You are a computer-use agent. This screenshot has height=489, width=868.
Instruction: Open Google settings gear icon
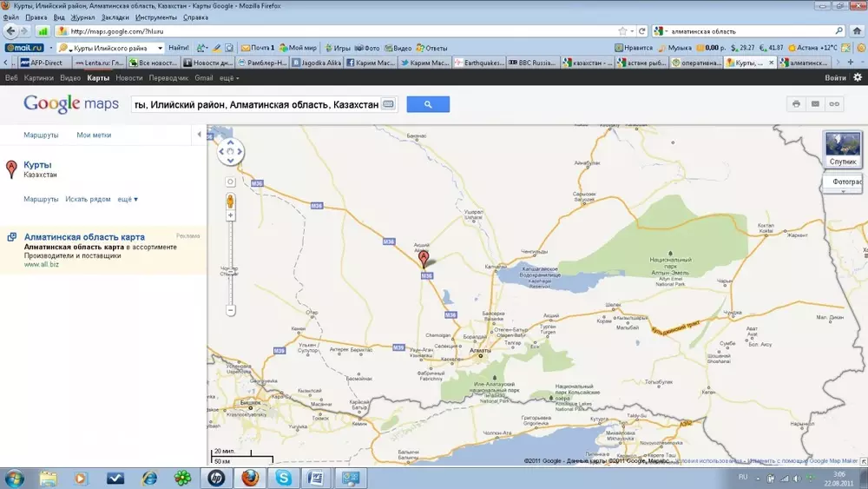point(858,78)
